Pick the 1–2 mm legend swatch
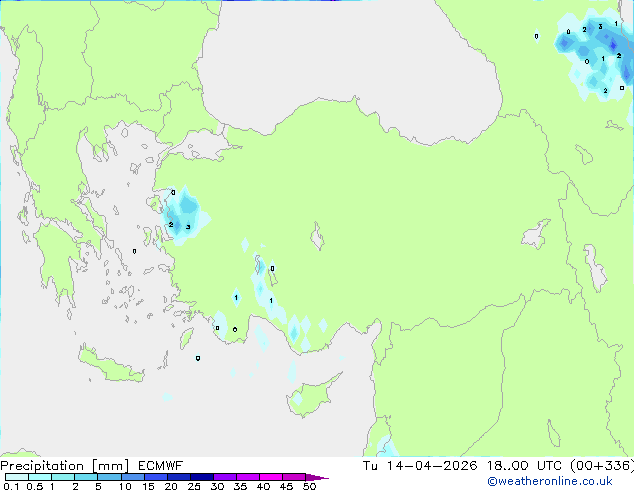Viewport: 634px width, 490px height. coord(63,477)
